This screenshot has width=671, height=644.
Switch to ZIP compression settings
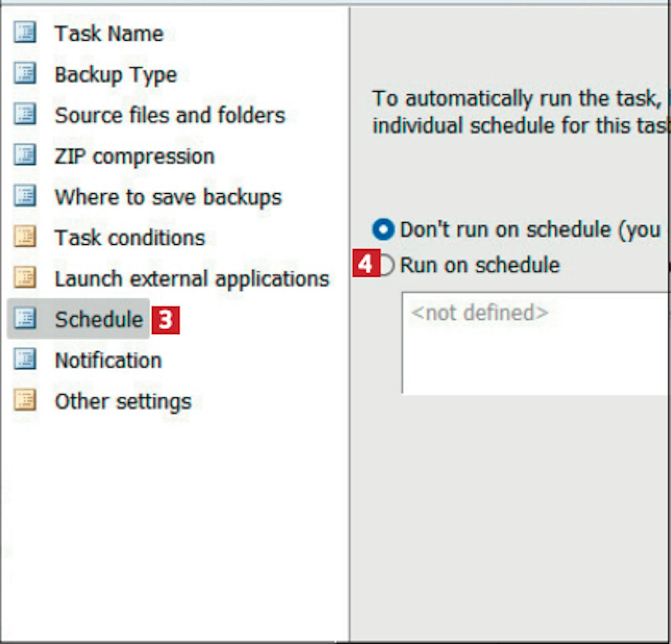(x=134, y=156)
